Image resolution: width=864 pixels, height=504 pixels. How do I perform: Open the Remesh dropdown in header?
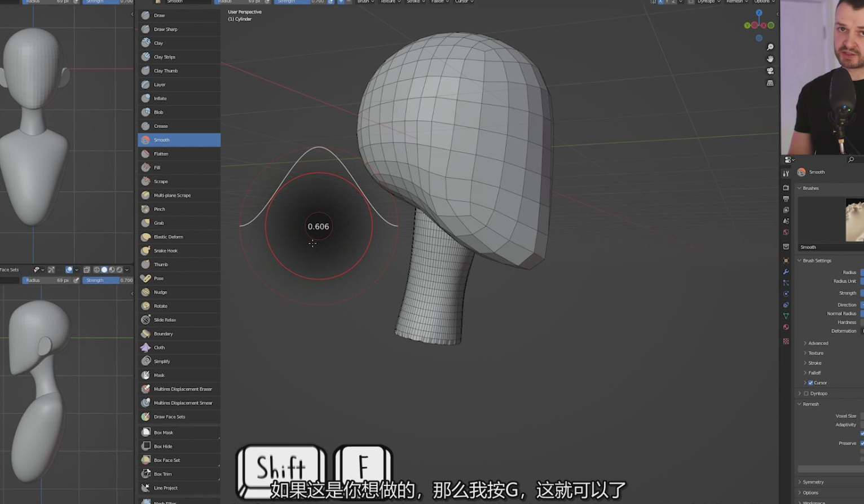click(737, 2)
